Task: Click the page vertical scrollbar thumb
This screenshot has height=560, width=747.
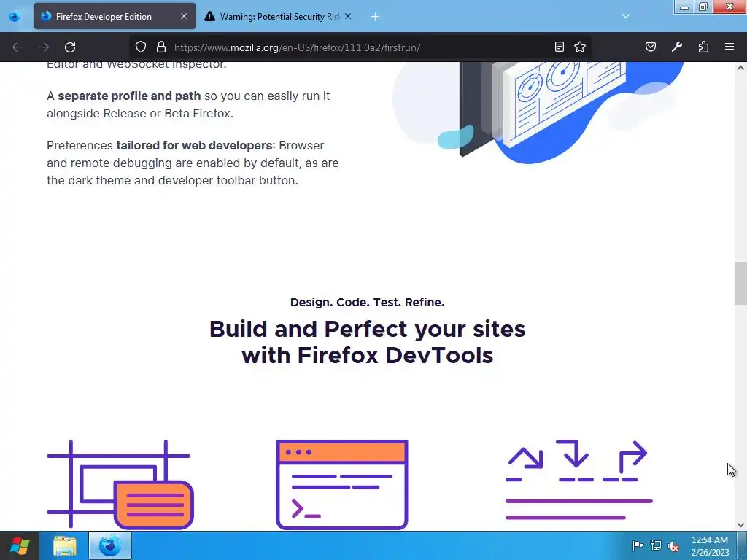Action: click(x=740, y=284)
